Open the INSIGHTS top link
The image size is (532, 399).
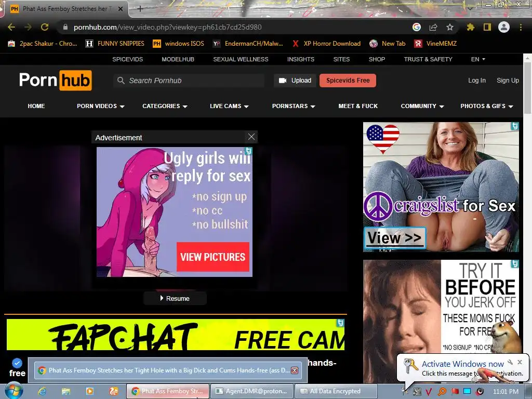click(301, 59)
